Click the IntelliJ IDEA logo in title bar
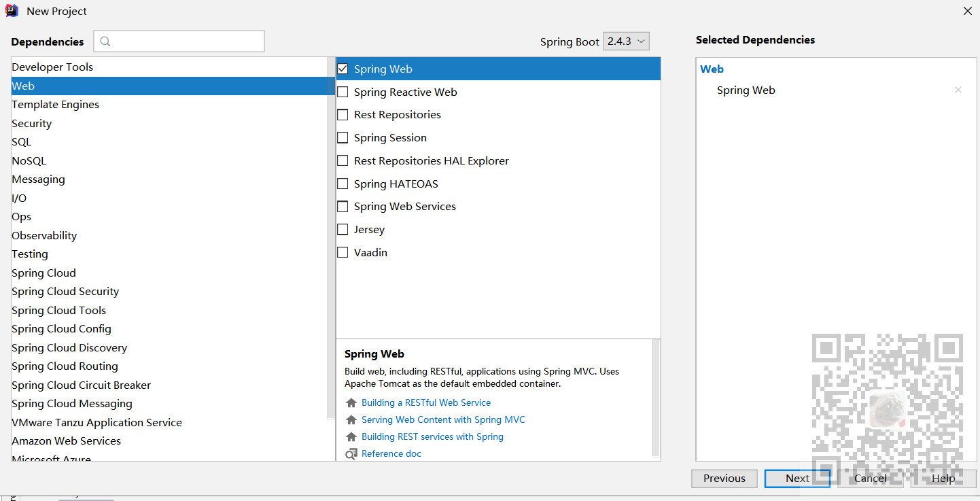The image size is (980, 501). click(x=12, y=11)
